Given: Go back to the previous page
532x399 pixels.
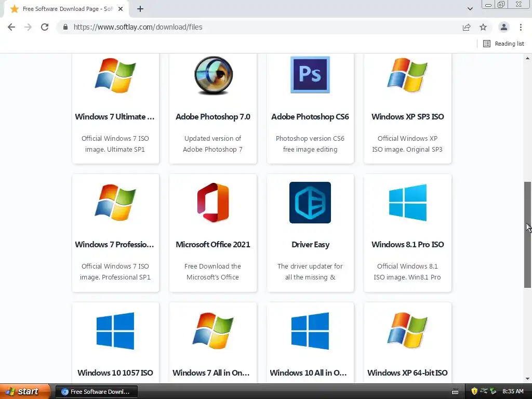Looking at the screenshot, I should coord(11,27).
